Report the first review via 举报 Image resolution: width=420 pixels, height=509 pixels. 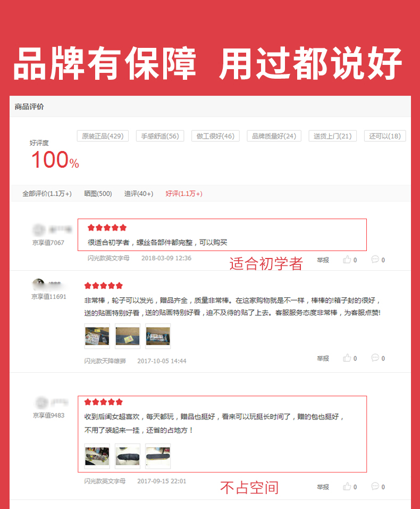click(x=323, y=260)
